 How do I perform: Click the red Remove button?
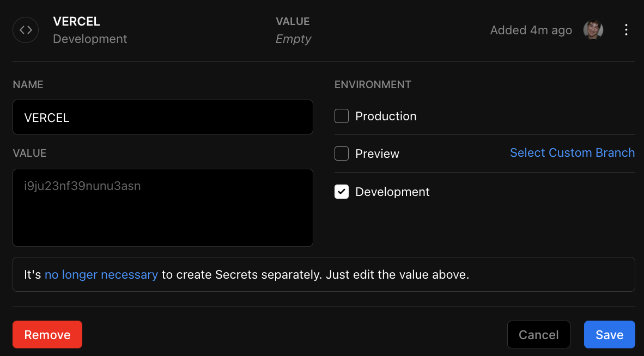(47, 335)
